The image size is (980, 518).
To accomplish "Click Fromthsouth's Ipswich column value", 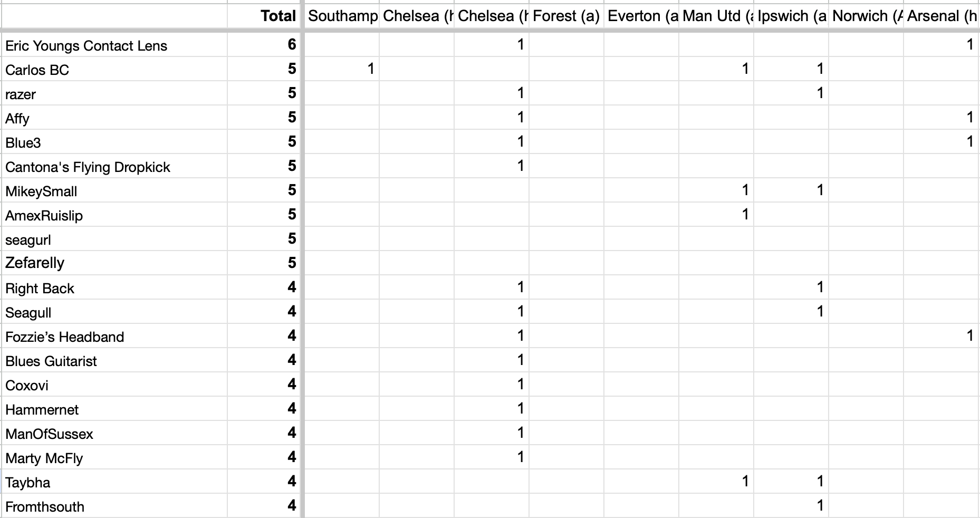I will pyautogui.click(x=791, y=506).
